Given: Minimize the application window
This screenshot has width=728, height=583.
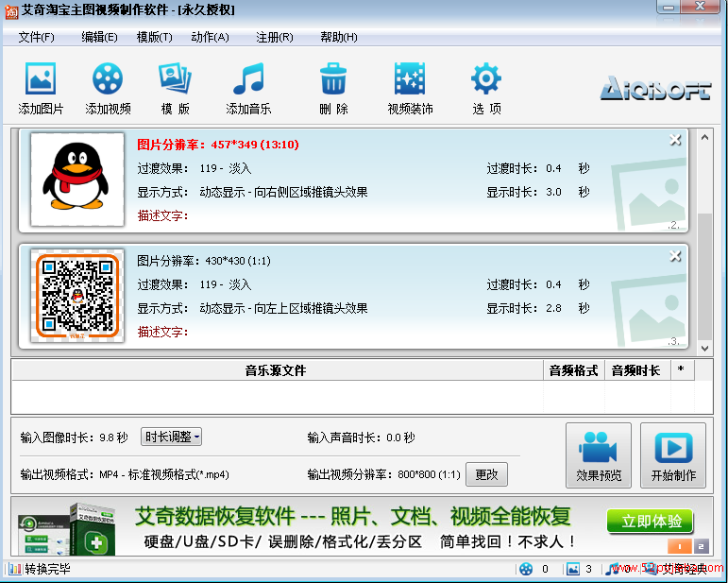Looking at the screenshot, I should tap(669, 7).
